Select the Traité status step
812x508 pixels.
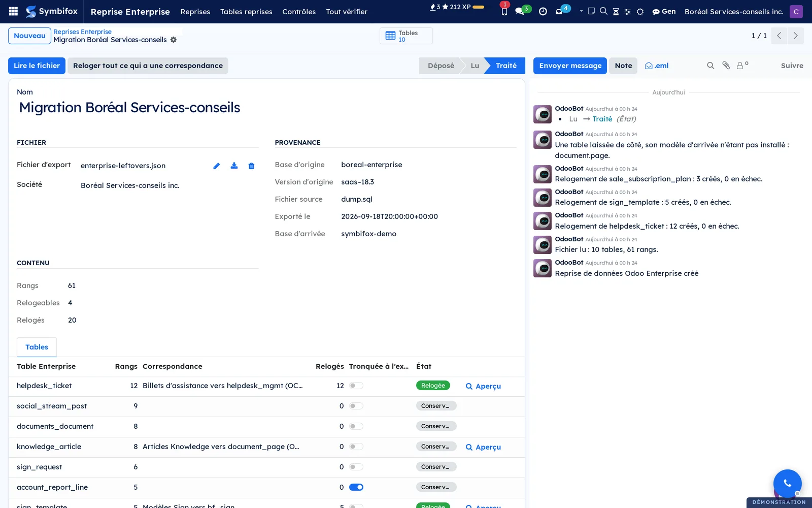click(506, 66)
